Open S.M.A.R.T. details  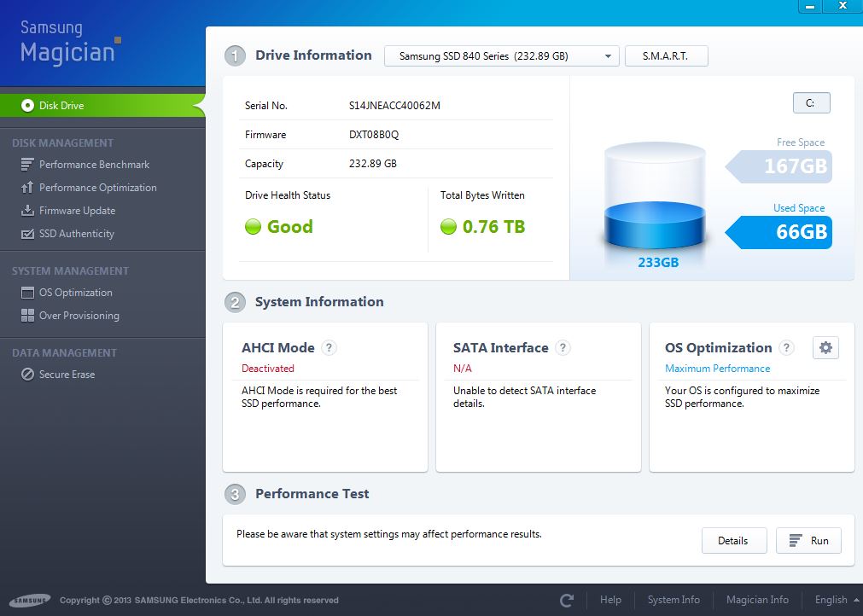667,56
